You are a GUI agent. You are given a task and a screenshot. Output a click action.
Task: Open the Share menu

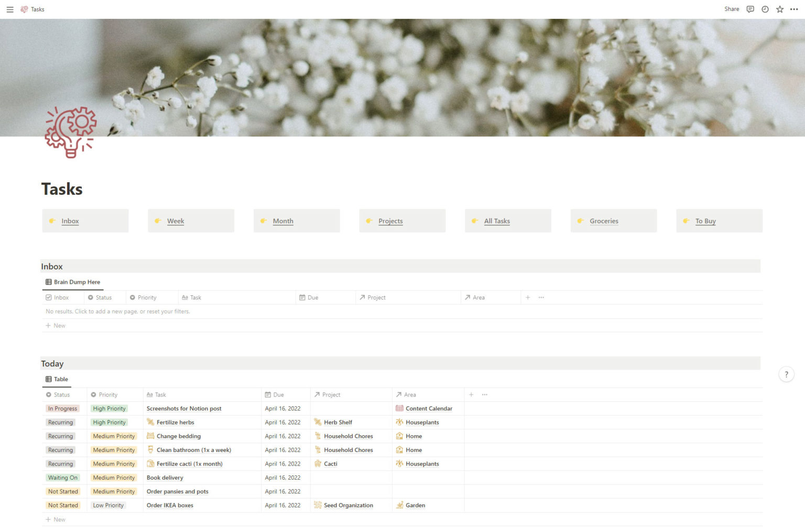(x=731, y=9)
